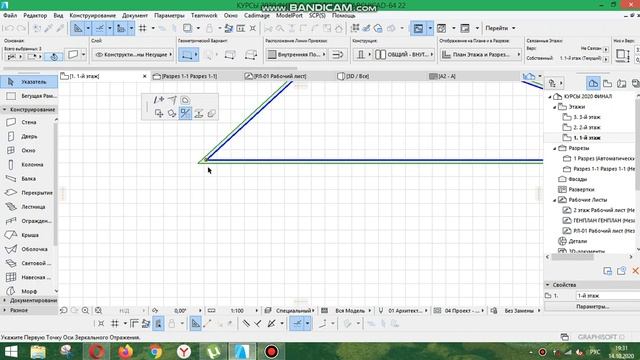
Task: Collapse the Этажи folder in navigator
Action: point(555,107)
